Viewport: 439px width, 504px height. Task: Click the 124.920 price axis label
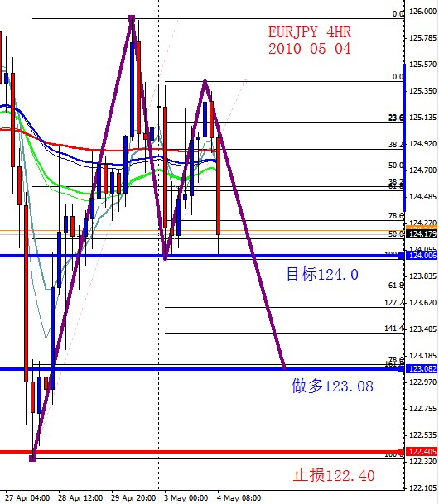tap(423, 144)
